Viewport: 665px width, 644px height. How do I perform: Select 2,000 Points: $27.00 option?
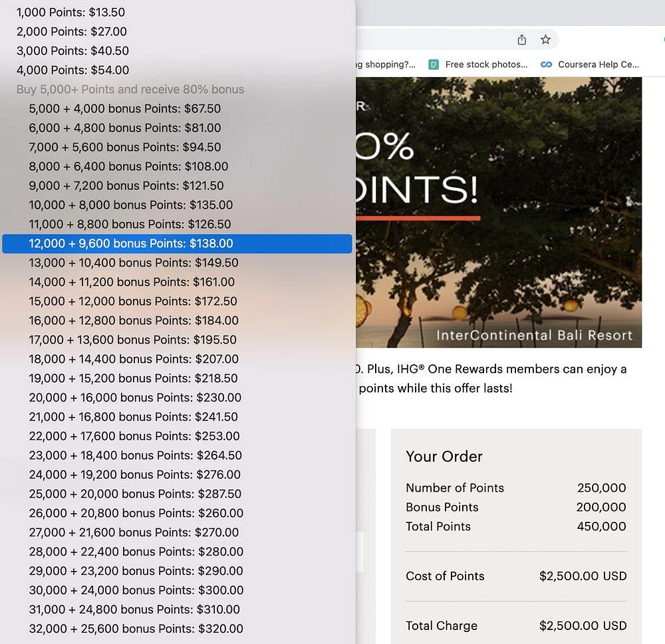178,31
